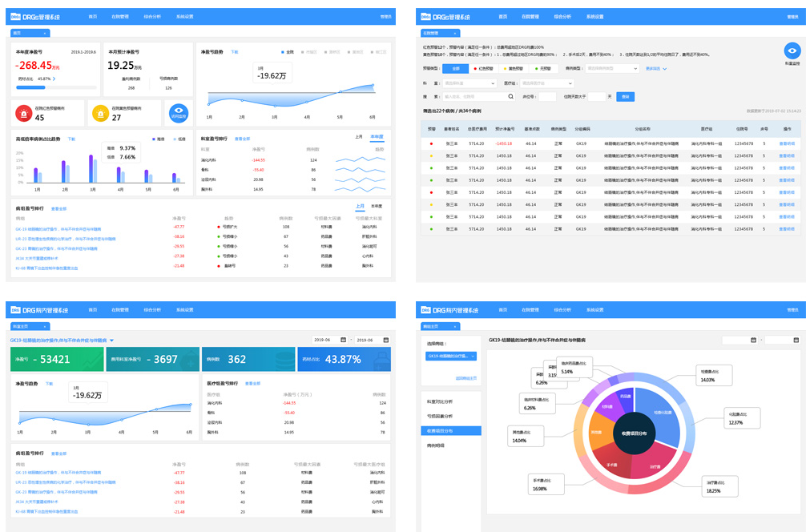
Task: Click the blue 查询 button
Action: coord(625,97)
